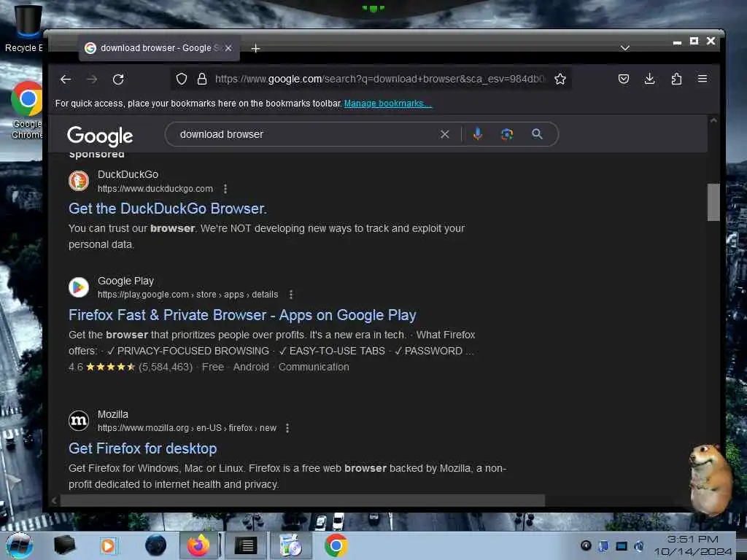Select the Google Chrome desktop shortcut
The image size is (747, 560).
(27, 109)
